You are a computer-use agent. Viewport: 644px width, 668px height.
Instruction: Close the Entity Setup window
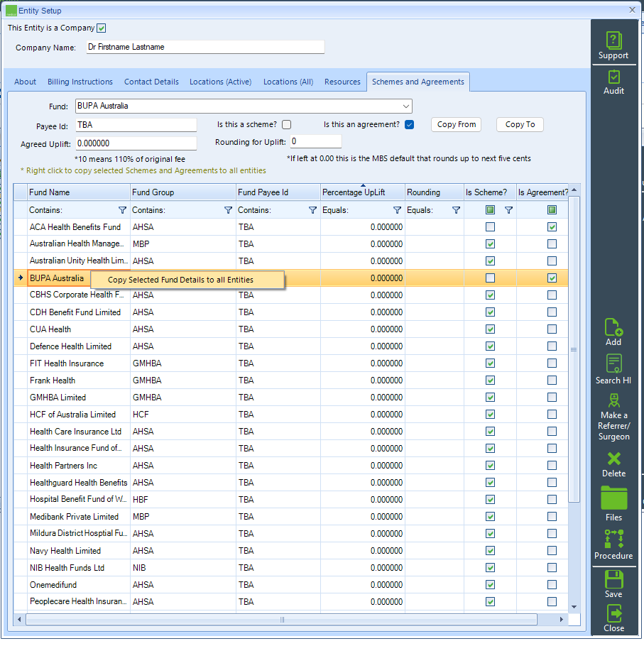[632, 10]
